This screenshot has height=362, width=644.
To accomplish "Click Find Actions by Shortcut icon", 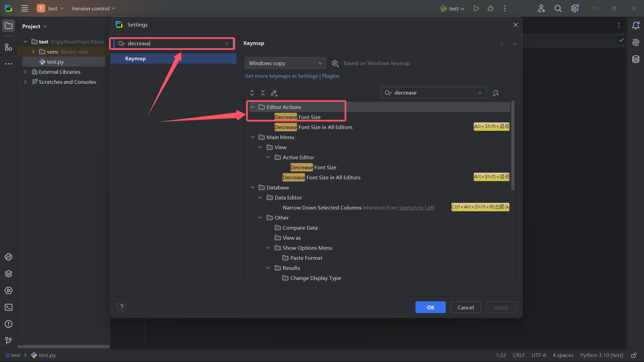I will 495,93.
